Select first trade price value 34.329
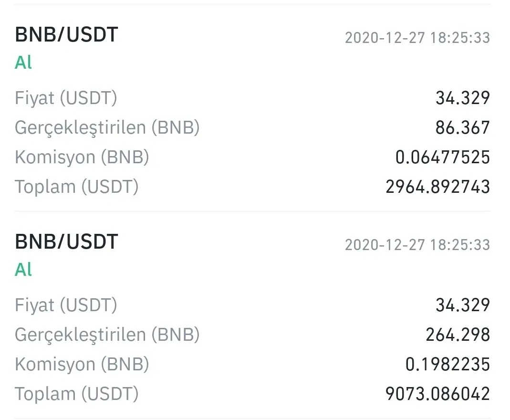 pos(463,98)
